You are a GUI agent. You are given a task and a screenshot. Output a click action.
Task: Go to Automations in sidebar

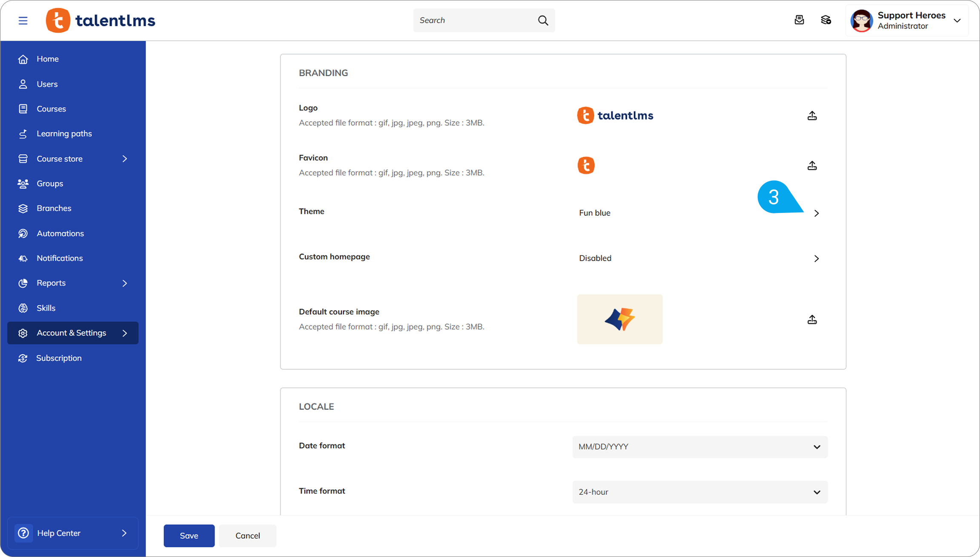60,233
